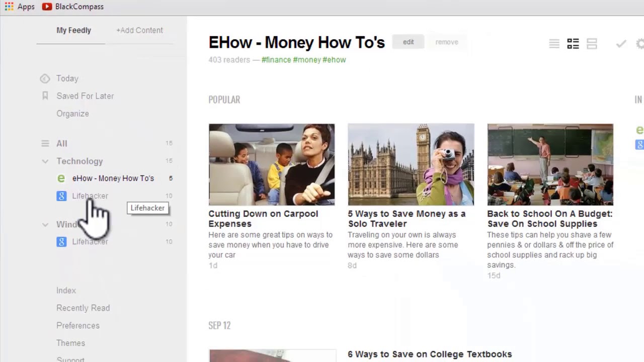Open Lifehacker feed in the lower category

(x=90, y=242)
